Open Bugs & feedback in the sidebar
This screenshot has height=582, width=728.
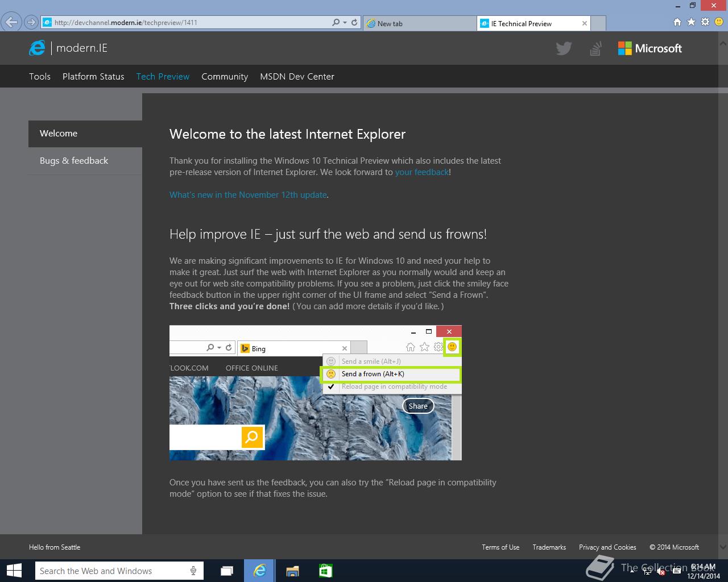coord(85,161)
